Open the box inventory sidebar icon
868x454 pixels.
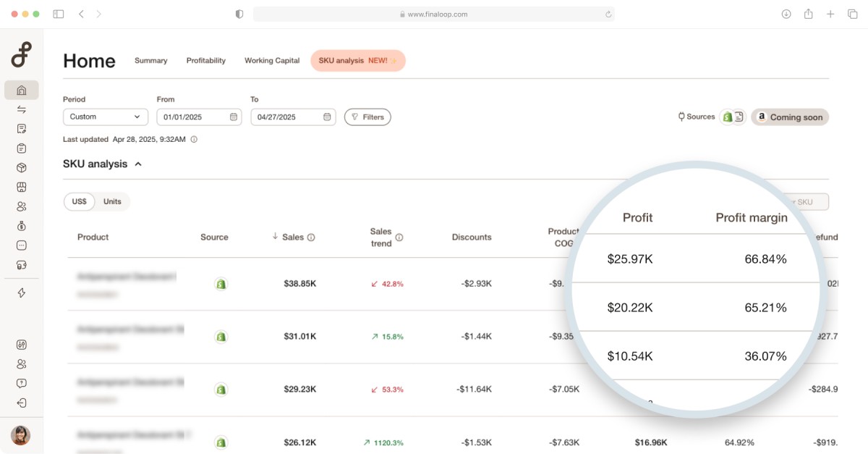22,168
